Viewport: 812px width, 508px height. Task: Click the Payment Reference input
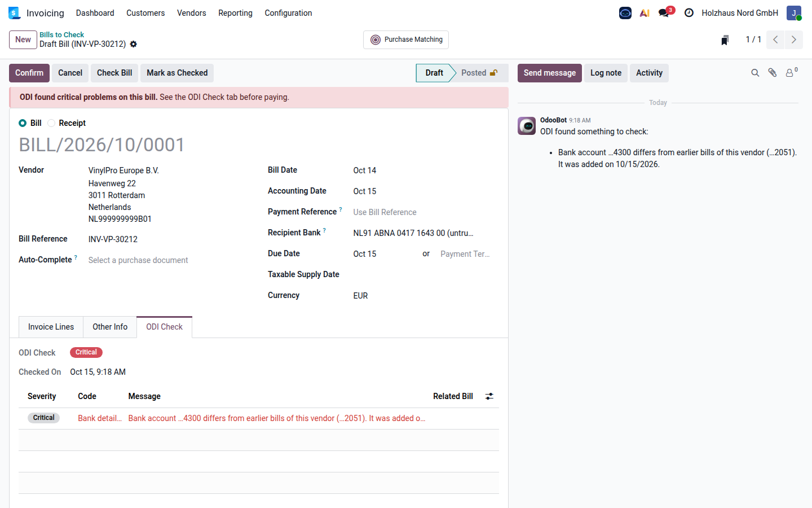coord(425,212)
